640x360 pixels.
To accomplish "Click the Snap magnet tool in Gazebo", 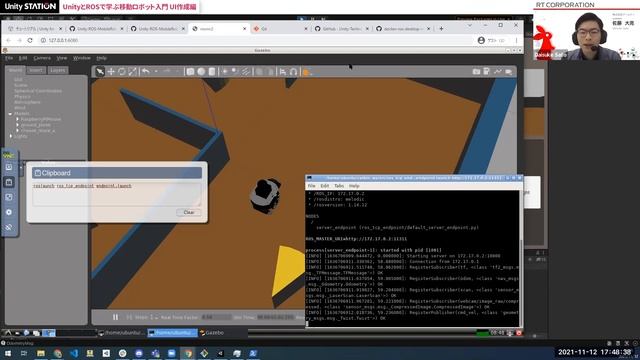I will click(293, 72).
